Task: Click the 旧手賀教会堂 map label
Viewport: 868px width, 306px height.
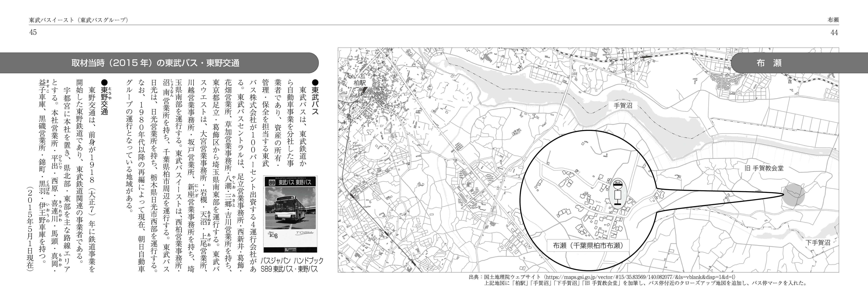Action: coord(764,168)
